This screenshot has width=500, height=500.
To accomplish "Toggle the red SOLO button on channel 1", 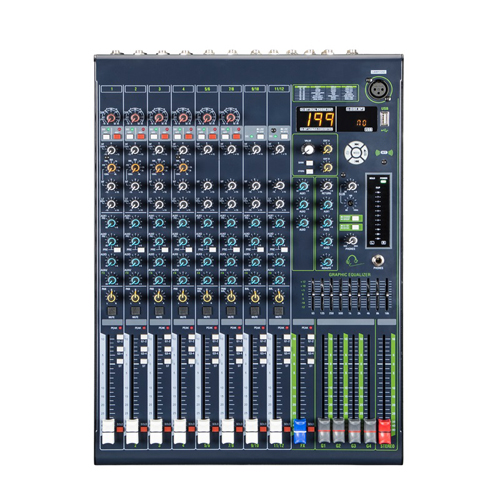I will tap(120, 429).
